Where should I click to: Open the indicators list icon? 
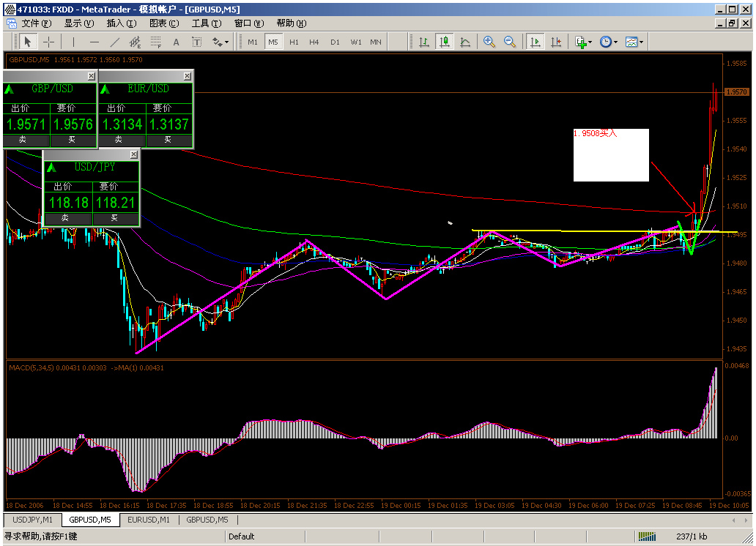580,42
